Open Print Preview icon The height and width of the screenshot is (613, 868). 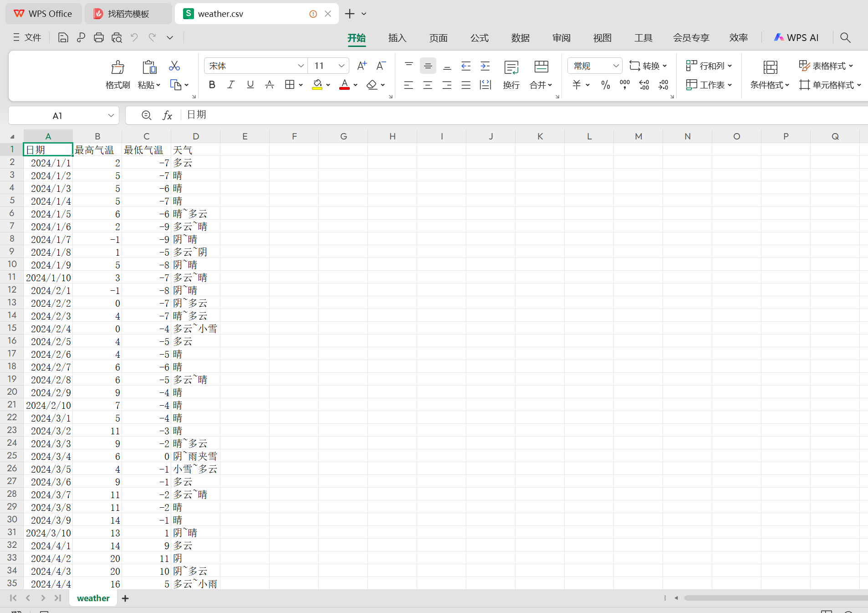coord(117,38)
